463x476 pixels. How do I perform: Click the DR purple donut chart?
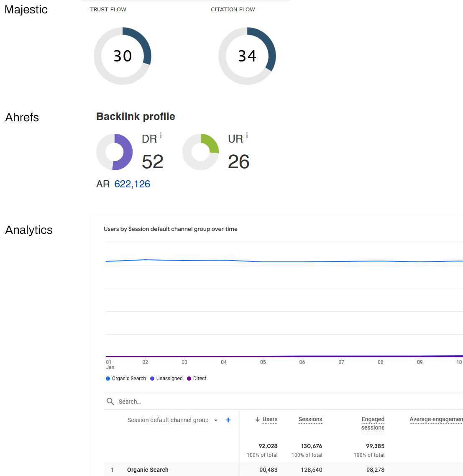point(115,152)
